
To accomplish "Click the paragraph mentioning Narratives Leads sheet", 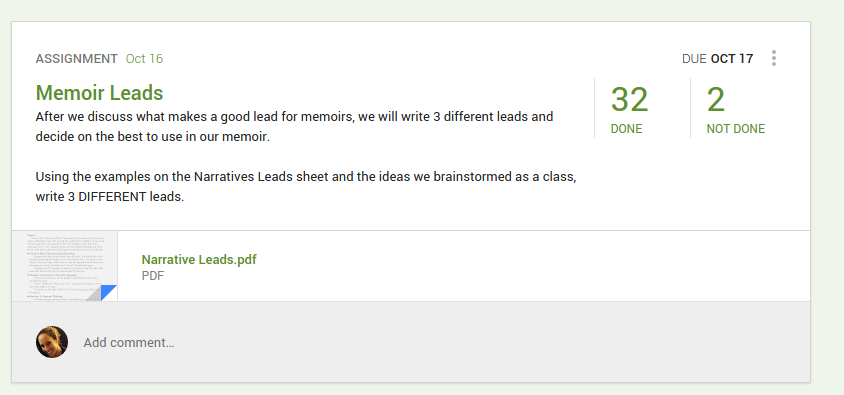I will tap(306, 186).
